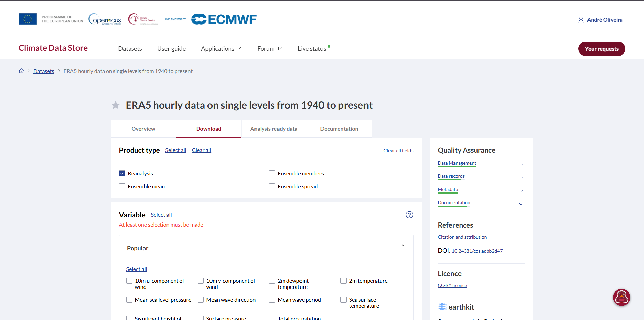
Task: Click the European Union flag logo
Action: tap(28, 19)
